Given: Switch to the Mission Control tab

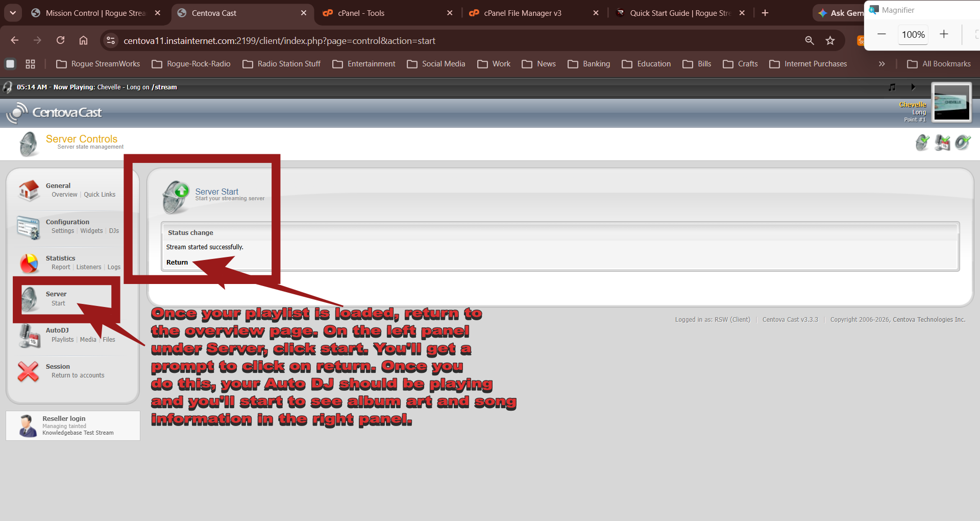Looking at the screenshot, I should tap(96, 13).
